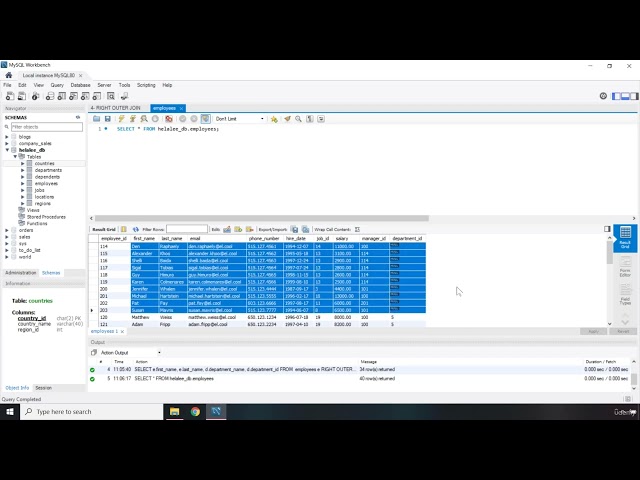Screen dimensions: 640x480
Task: Click the create stored procedure icon
Action: click(x=85, y=96)
